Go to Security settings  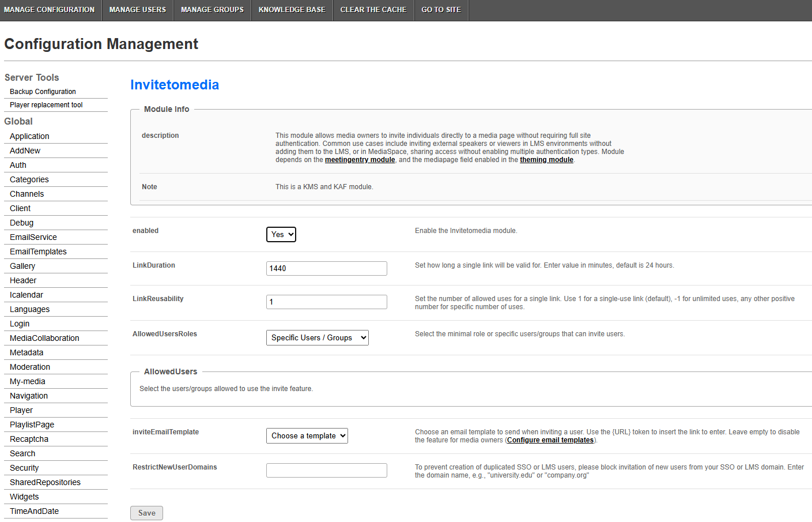[x=24, y=468]
